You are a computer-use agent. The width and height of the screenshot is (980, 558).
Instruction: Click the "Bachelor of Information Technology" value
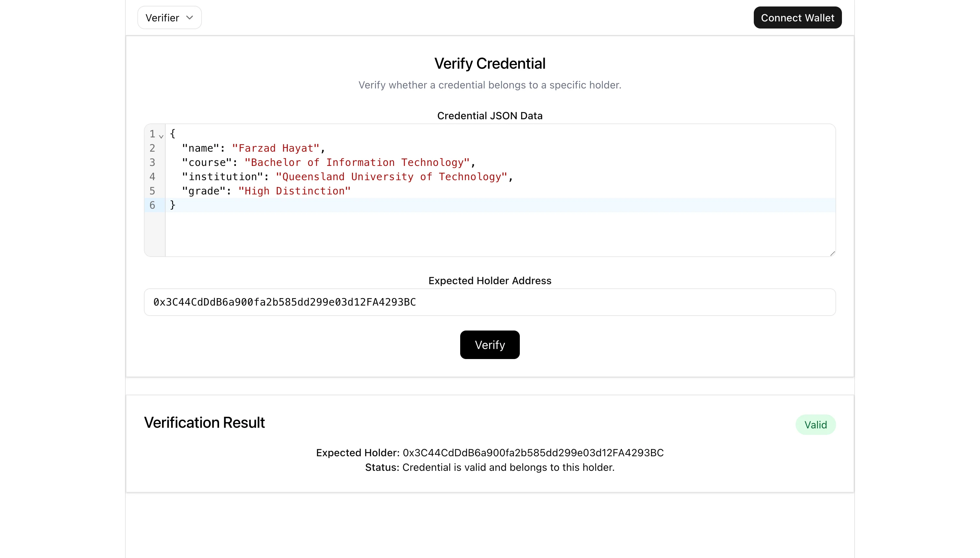pos(357,162)
